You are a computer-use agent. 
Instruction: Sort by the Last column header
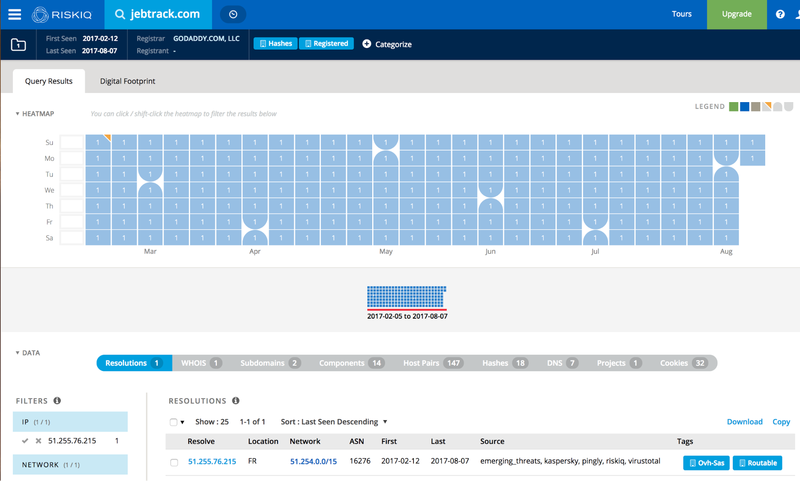point(438,441)
